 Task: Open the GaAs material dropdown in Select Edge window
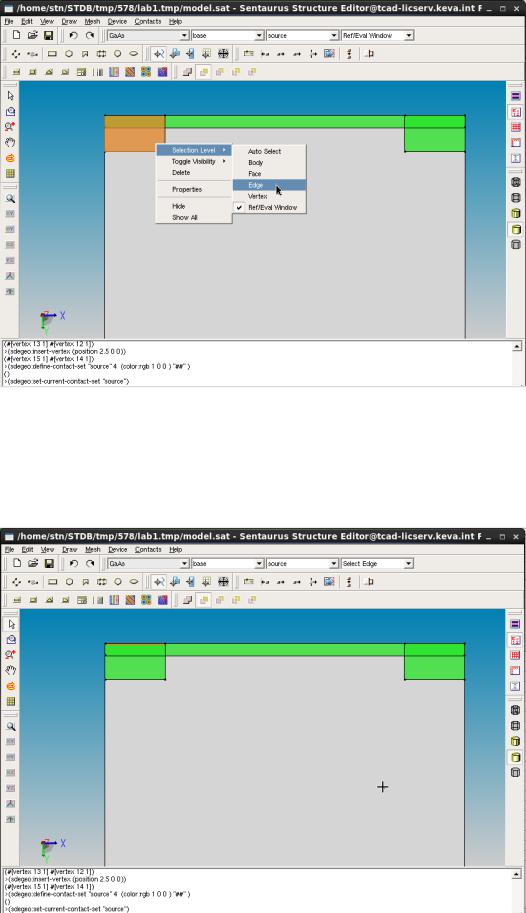148,564
